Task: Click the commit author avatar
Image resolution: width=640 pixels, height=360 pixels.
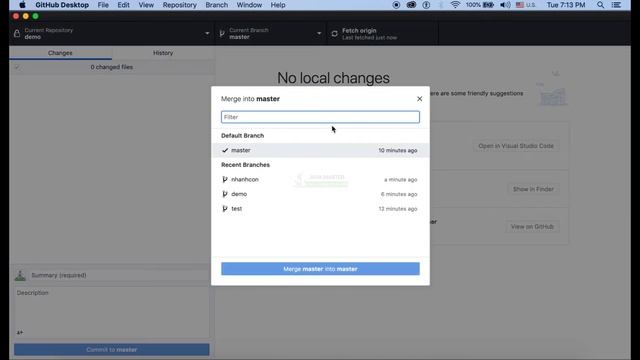Action: click(x=20, y=276)
